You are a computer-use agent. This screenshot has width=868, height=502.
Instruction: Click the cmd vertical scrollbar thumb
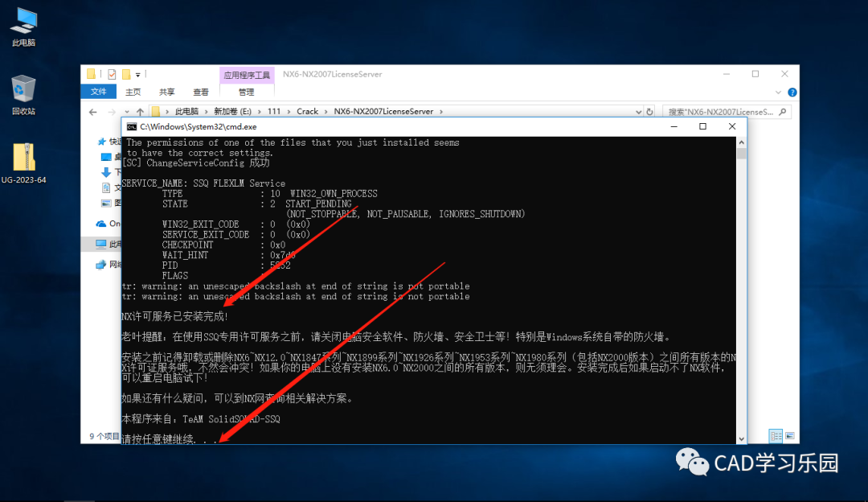(x=741, y=154)
